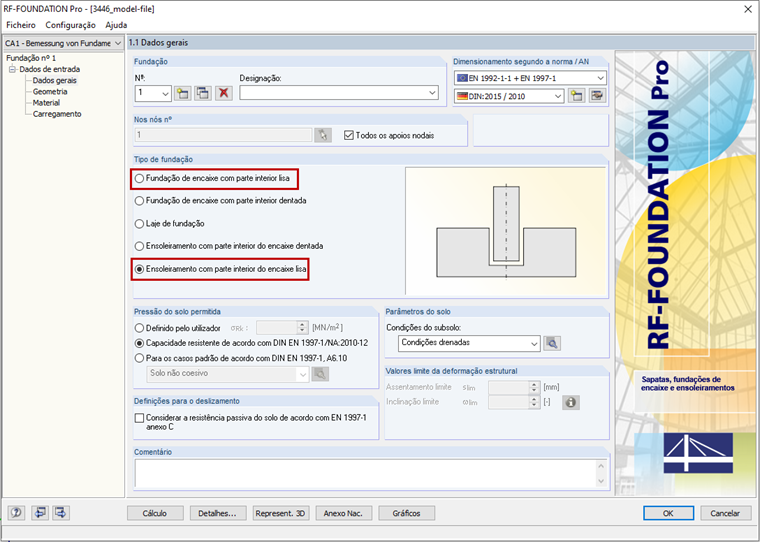The height and width of the screenshot is (542, 760).
Task: Uncheck Todos os apoios nodais
Action: click(348, 135)
